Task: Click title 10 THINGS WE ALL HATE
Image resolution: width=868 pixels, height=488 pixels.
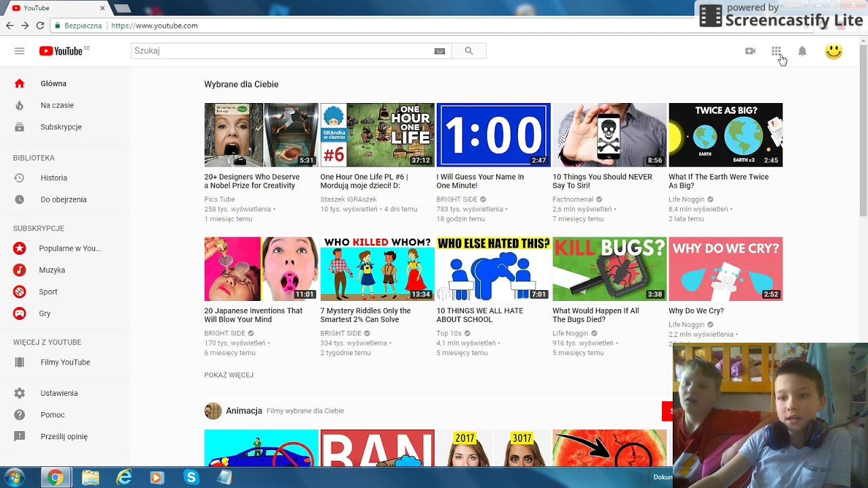Action: [x=479, y=315]
